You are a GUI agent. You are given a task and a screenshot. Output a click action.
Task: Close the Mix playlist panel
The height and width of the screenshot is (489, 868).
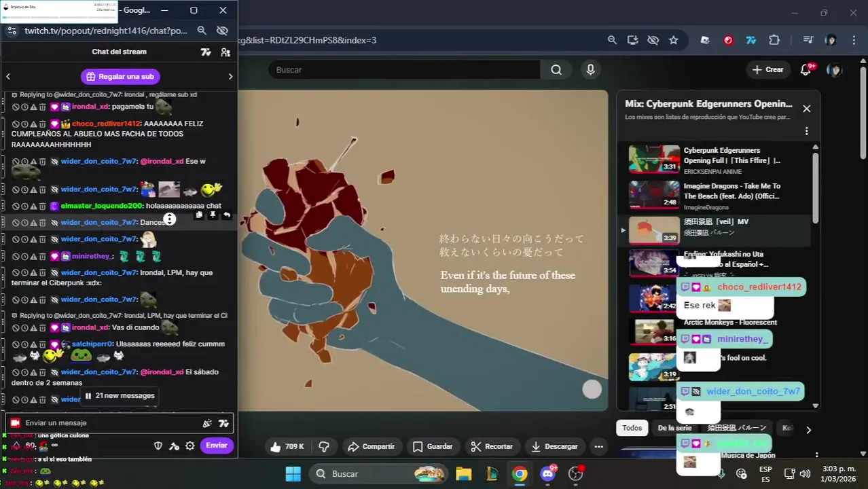click(806, 109)
